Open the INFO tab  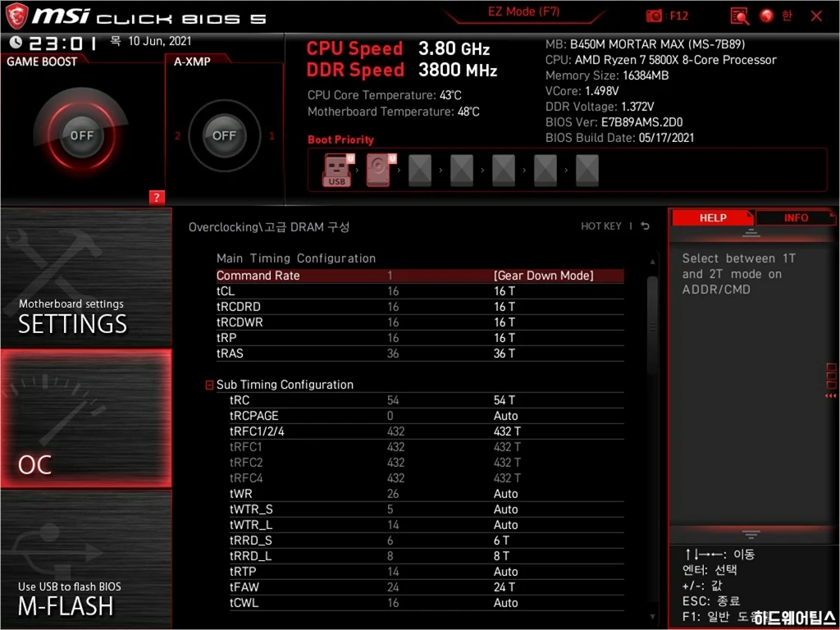click(796, 218)
